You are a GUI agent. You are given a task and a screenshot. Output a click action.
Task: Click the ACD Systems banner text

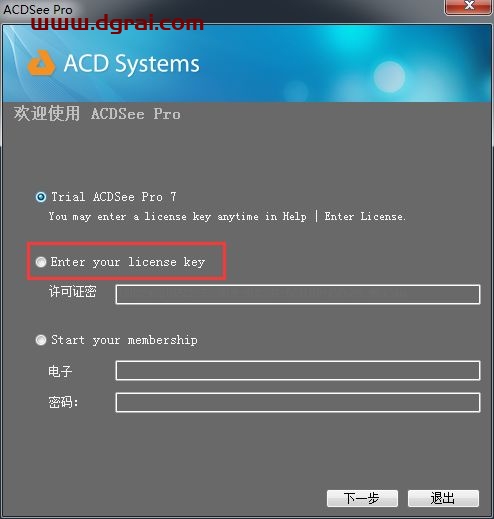[132, 64]
